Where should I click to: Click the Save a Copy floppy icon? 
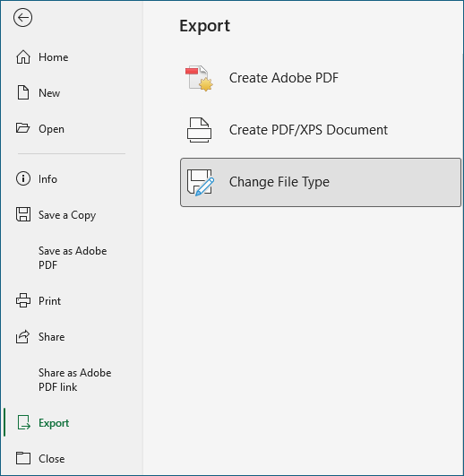tap(23, 214)
